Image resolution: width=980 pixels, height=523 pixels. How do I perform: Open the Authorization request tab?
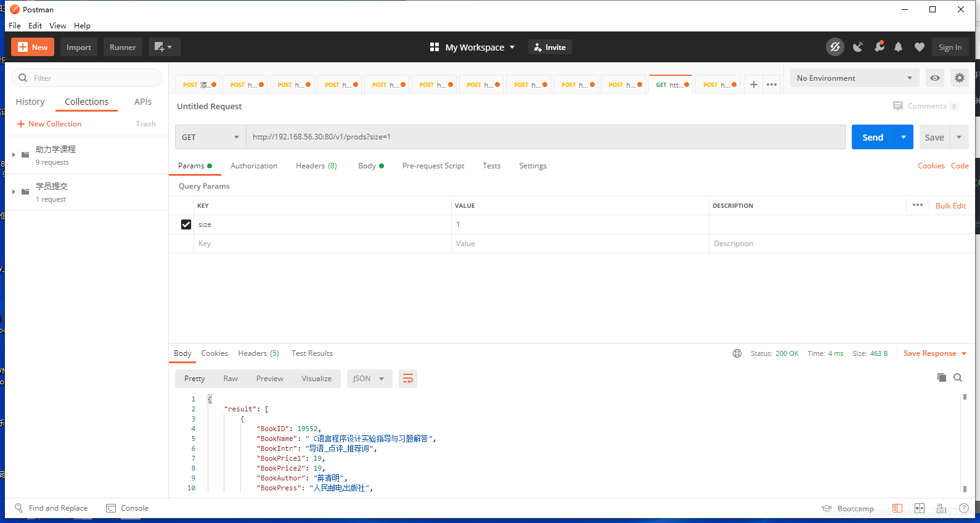coord(254,166)
